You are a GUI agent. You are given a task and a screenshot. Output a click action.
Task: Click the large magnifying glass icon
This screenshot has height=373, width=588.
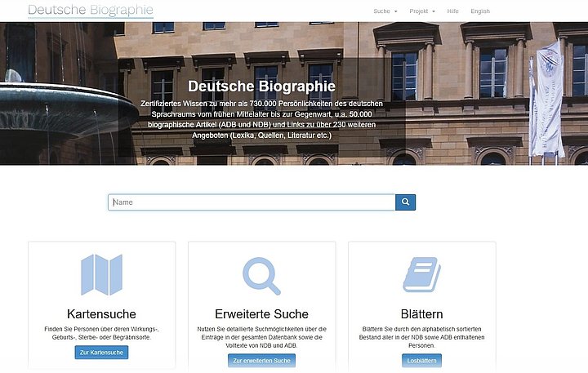point(262,277)
